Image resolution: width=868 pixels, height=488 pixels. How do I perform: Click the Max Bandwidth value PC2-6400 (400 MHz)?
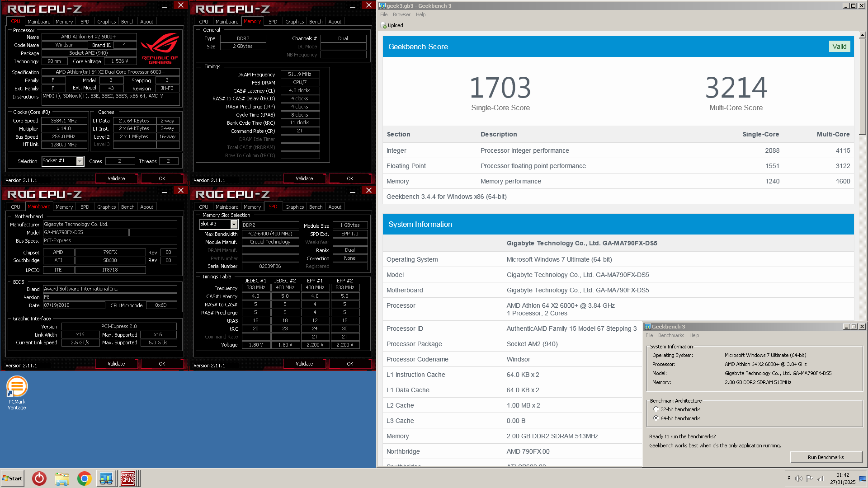[x=270, y=234]
